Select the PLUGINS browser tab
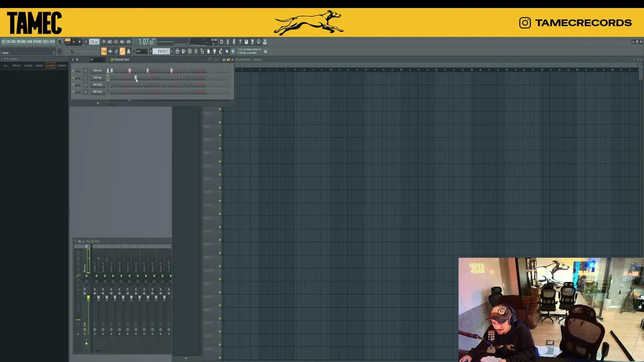Screen dimensions: 644x362 28,65
